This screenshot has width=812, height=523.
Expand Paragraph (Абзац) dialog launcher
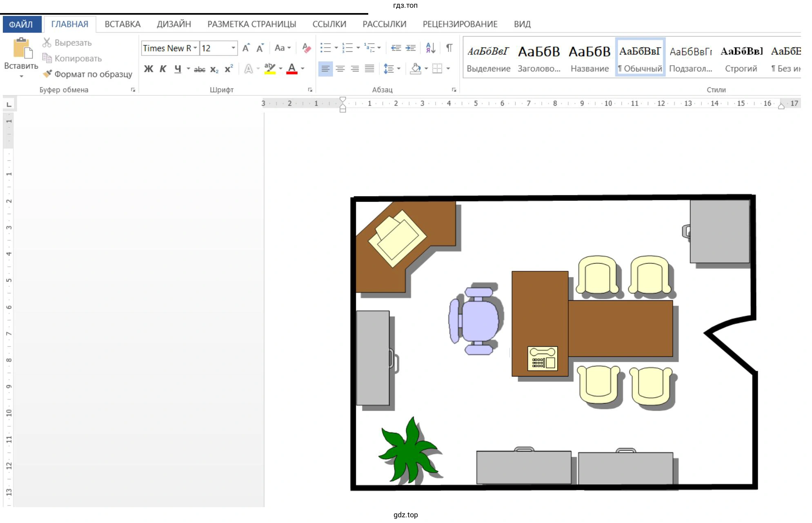point(454,90)
